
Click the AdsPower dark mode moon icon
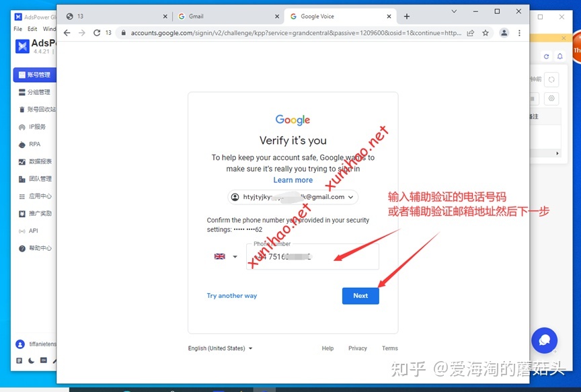point(31,360)
